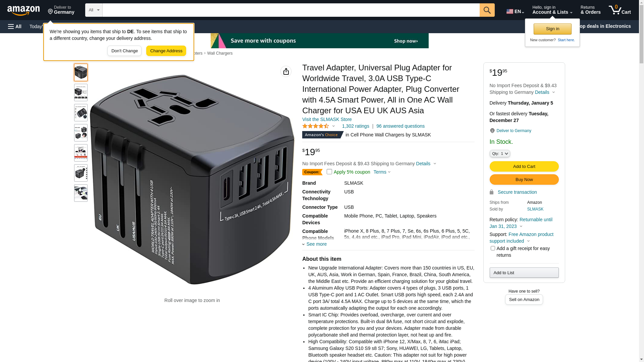The width and height of the screenshot is (644, 362).
Task: Click the Amazon logo
Action: [23, 10]
